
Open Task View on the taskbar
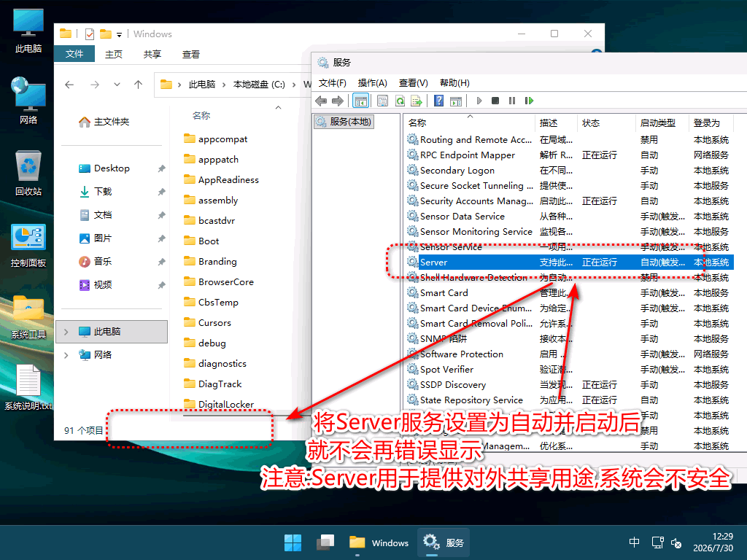pyautogui.click(x=325, y=542)
